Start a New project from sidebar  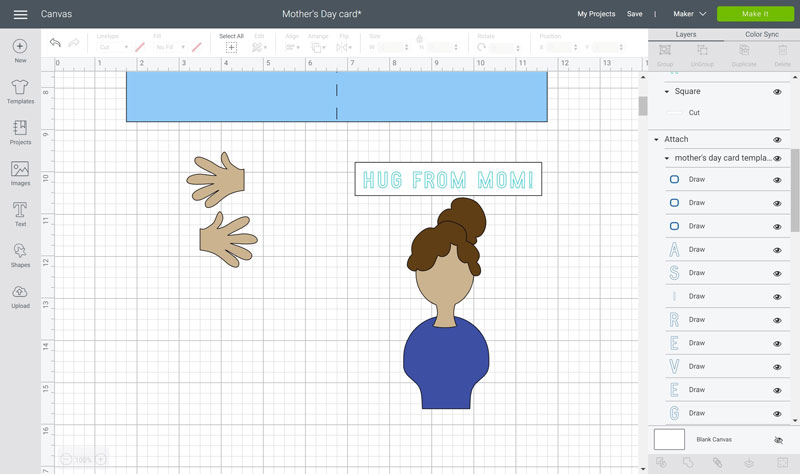click(x=20, y=51)
